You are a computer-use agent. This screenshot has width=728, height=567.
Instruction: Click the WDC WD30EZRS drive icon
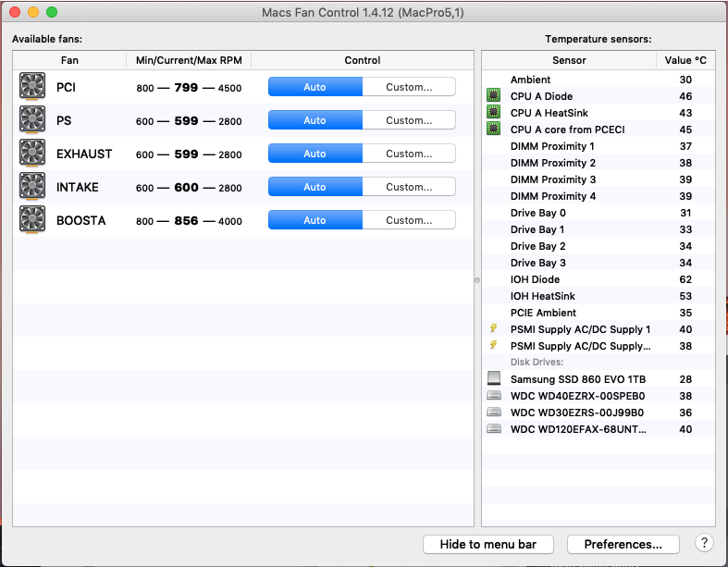coord(494,412)
